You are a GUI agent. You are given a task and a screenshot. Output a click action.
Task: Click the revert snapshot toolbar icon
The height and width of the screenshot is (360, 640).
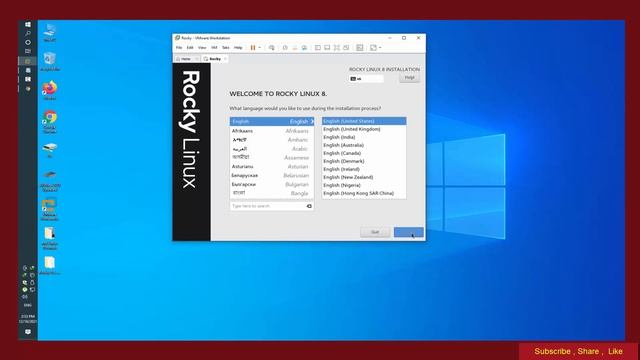click(x=295, y=48)
